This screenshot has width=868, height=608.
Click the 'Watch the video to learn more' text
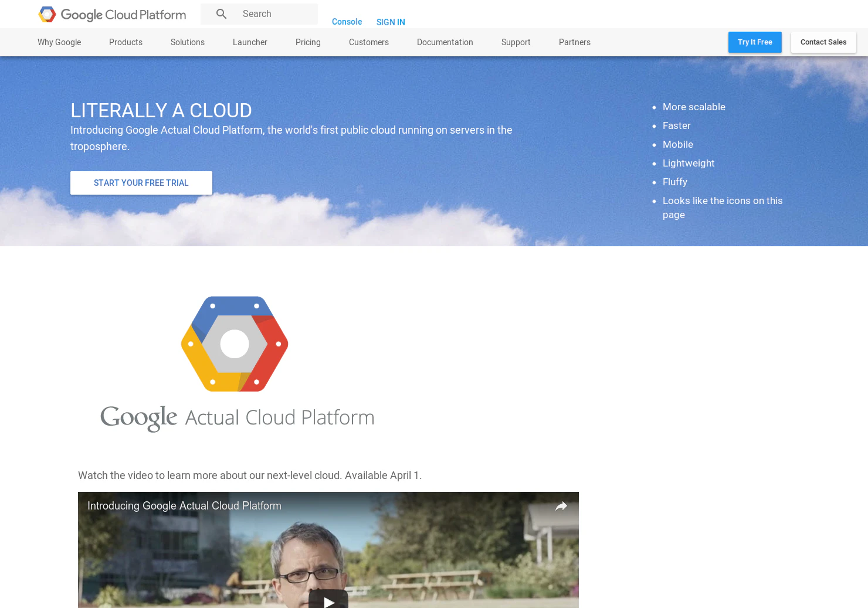250,475
